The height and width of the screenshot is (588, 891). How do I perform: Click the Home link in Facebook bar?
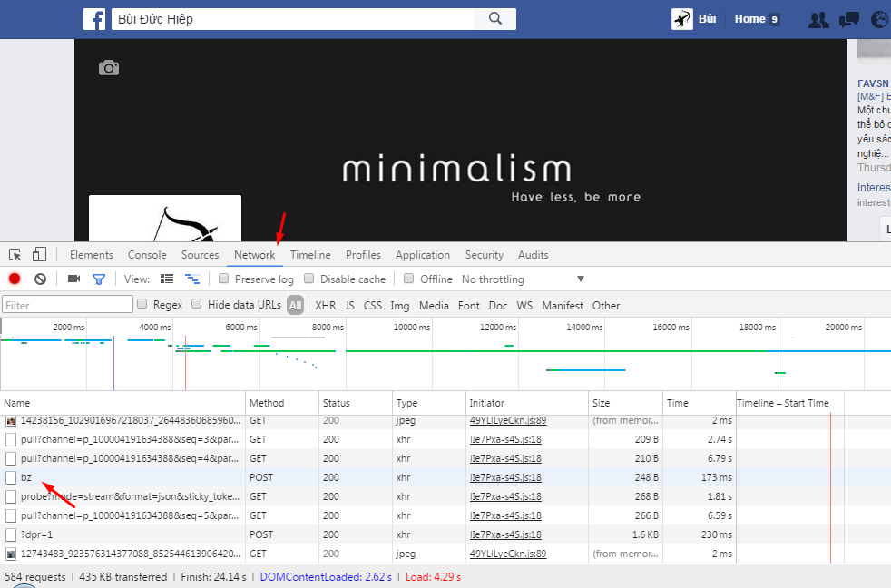point(750,19)
